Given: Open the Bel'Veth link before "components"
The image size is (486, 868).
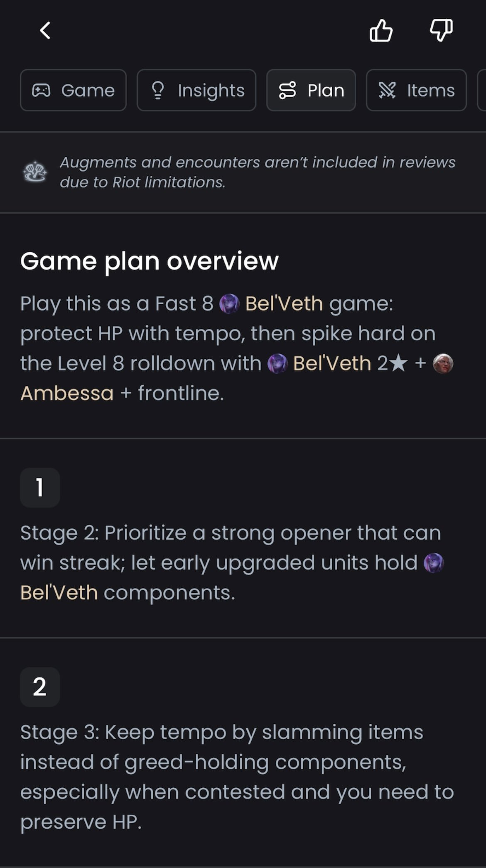Looking at the screenshot, I should click(59, 593).
